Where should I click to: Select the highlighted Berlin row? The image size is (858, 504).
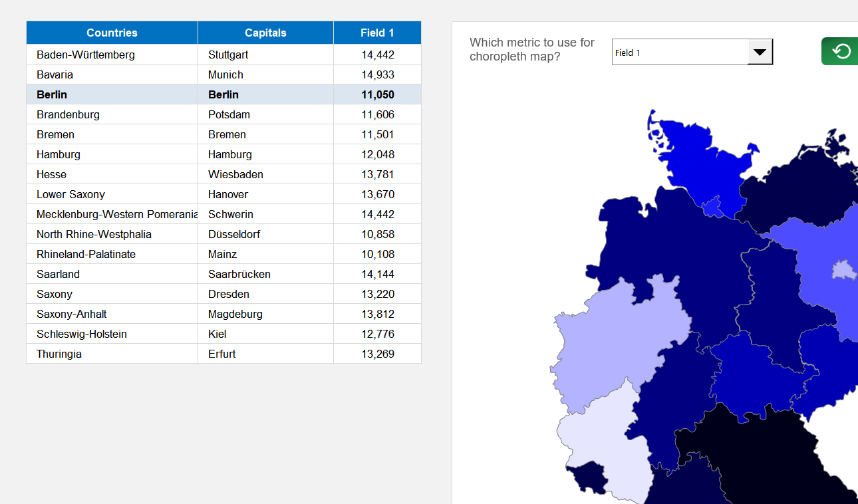[x=112, y=94]
